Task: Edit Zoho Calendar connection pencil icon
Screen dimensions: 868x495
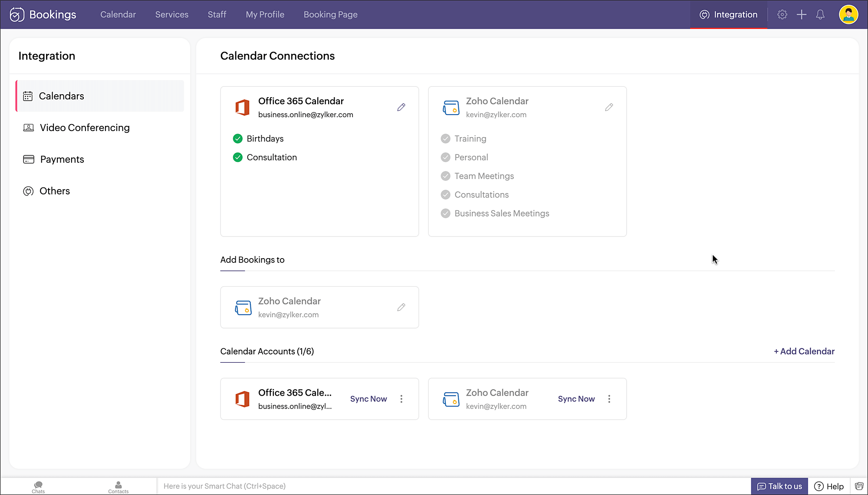Action: pos(609,107)
